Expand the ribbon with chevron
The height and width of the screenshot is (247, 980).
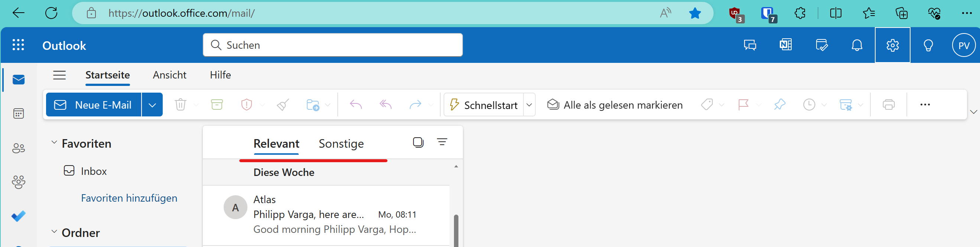tap(973, 112)
